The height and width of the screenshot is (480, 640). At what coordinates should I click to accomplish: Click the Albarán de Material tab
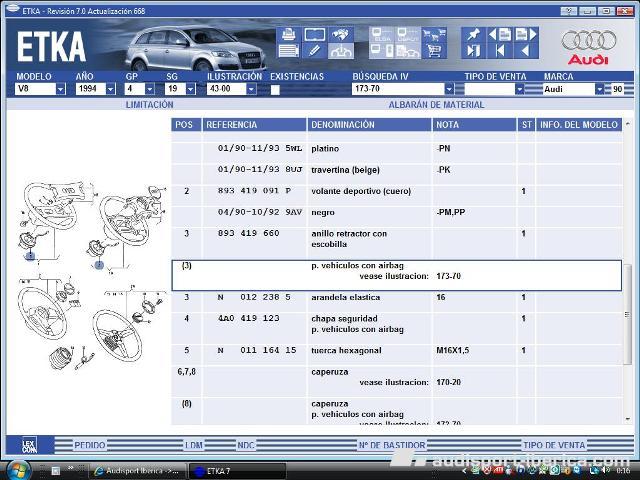[436, 105]
